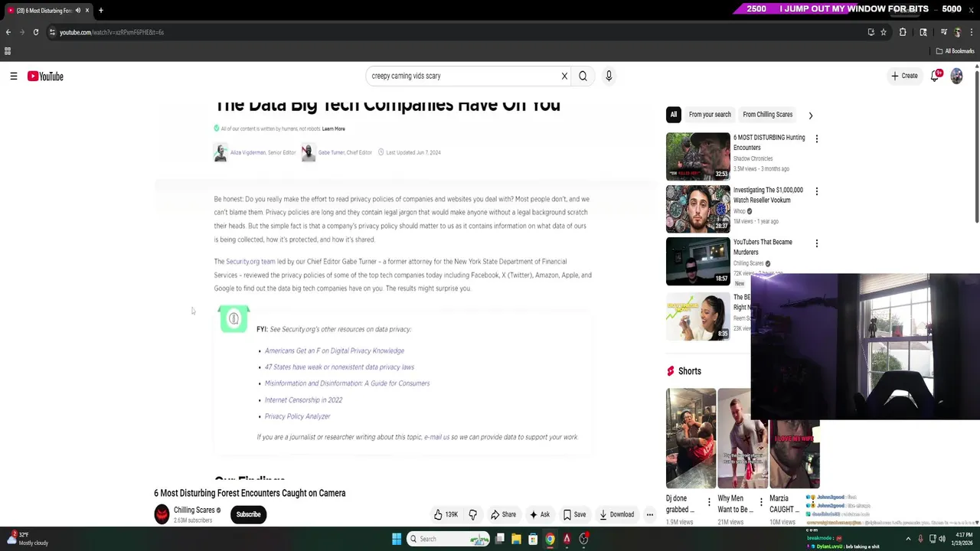980x551 pixels.
Task: Open File Explorer from taskbar
Action: point(516,539)
